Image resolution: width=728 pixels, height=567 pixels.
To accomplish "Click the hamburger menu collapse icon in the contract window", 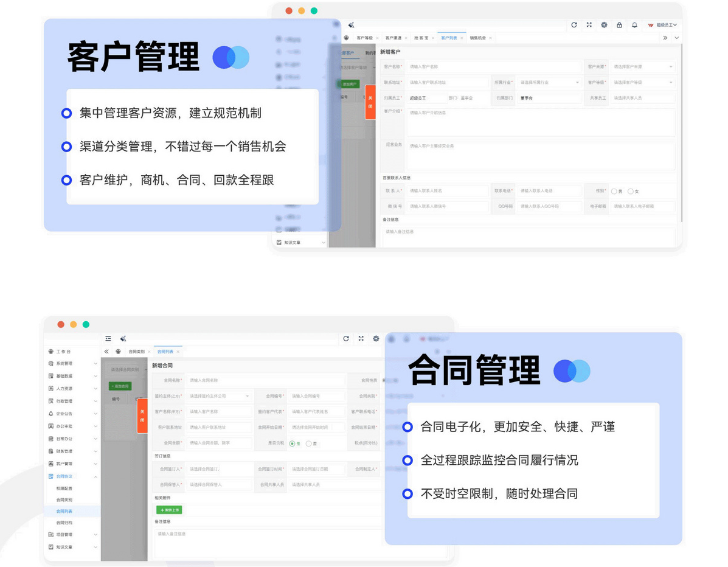I will pyautogui.click(x=108, y=338).
